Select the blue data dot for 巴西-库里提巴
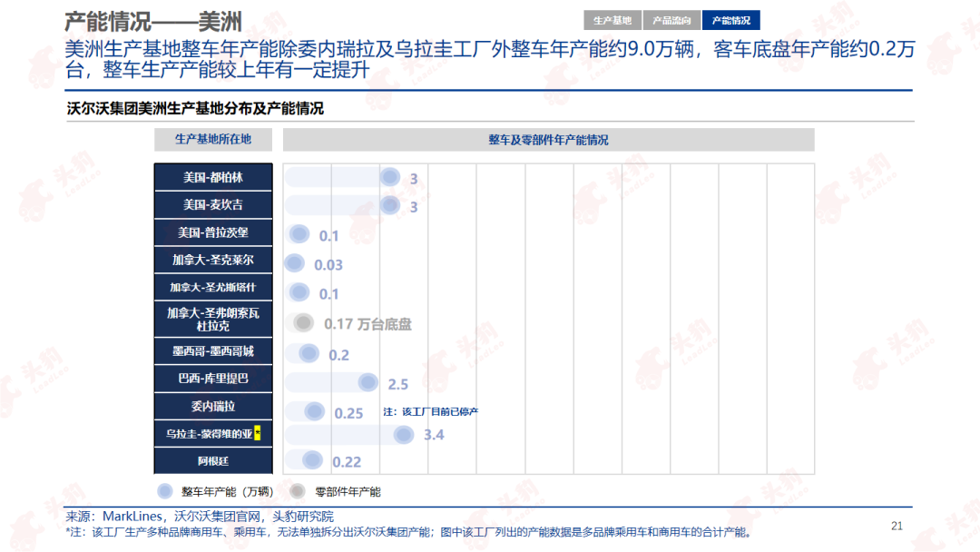980x552 pixels. (x=368, y=382)
